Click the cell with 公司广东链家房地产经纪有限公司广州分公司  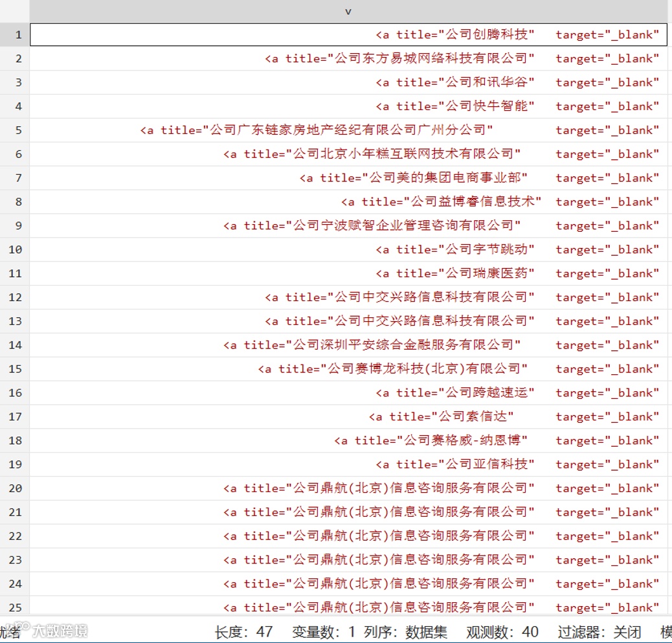(348, 130)
